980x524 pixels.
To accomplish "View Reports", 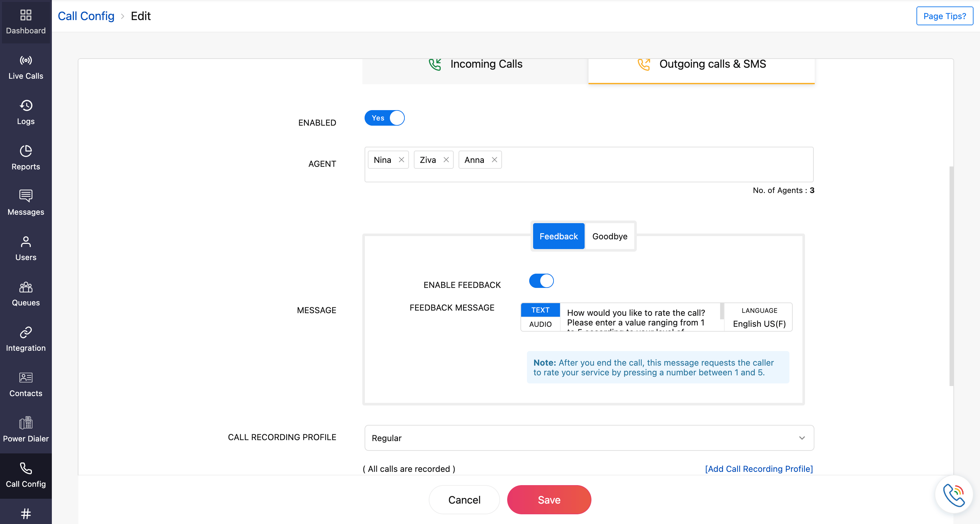I will pos(26,157).
